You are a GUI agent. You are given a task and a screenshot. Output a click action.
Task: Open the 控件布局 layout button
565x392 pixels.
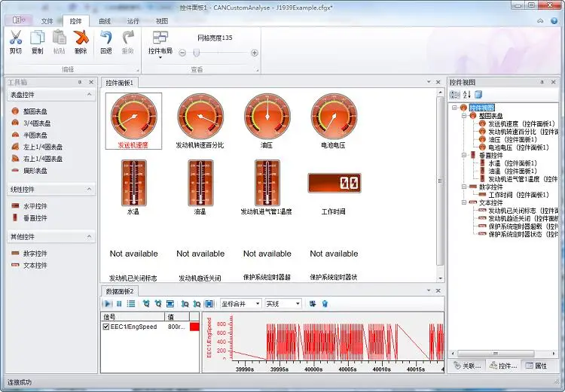pyautogui.click(x=160, y=44)
